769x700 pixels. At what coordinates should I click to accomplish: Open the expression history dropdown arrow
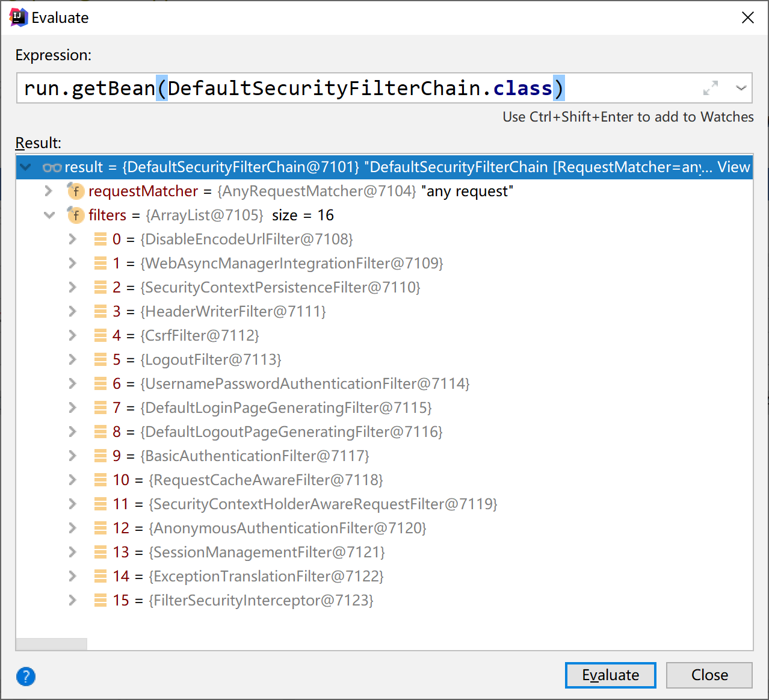click(x=741, y=88)
